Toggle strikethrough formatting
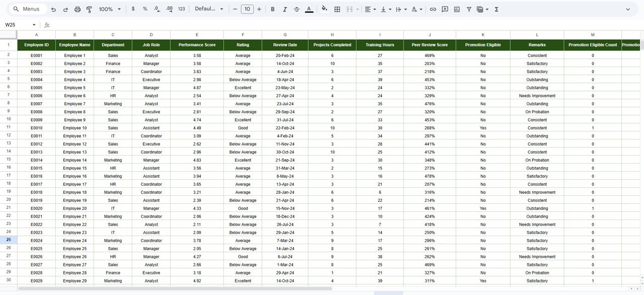The image size is (644, 295). click(x=296, y=10)
